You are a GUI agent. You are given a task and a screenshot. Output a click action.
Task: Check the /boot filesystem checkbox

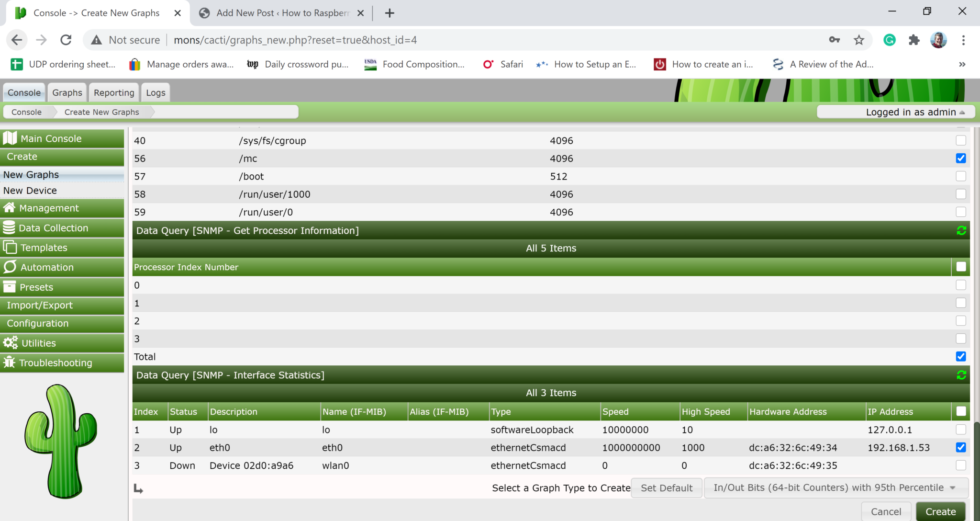click(x=960, y=176)
